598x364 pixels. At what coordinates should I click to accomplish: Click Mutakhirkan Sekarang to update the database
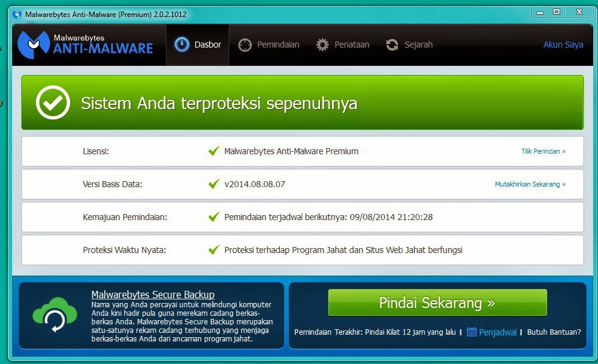(531, 184)
